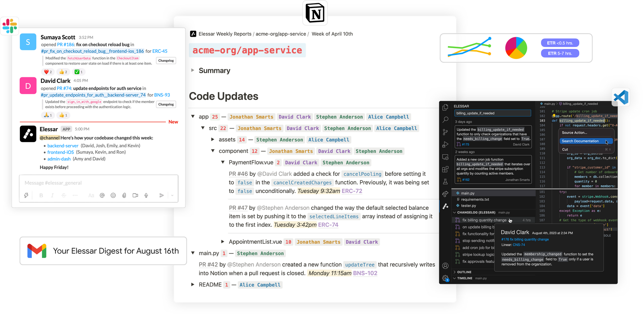Open Accounts icon in VS Code activity bar
Viewport: 644px width, 315px height.
(445, 266)
